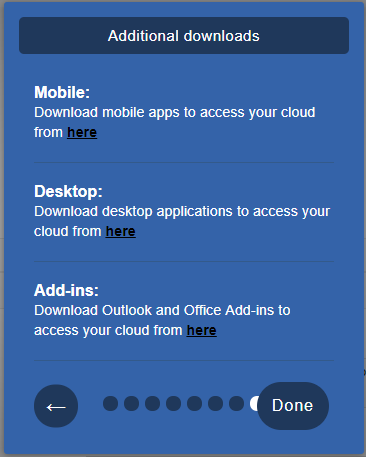Select the seventh pagination dot
This screenshot has height=457, width=366.
[x=236, y=403]
